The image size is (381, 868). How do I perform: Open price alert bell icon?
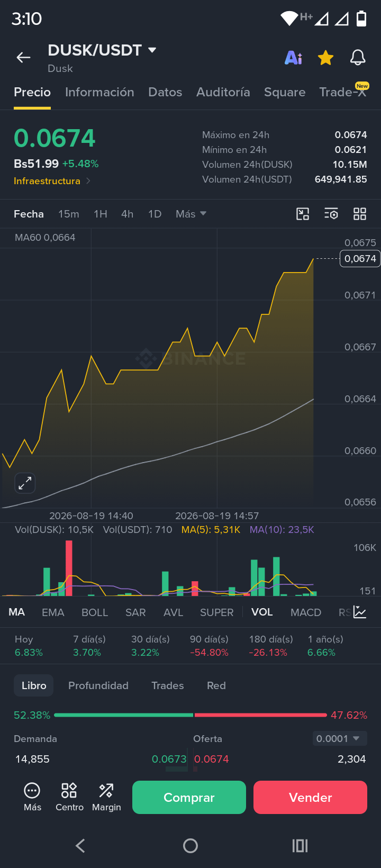pyautogui.click(x=358, y=58)
